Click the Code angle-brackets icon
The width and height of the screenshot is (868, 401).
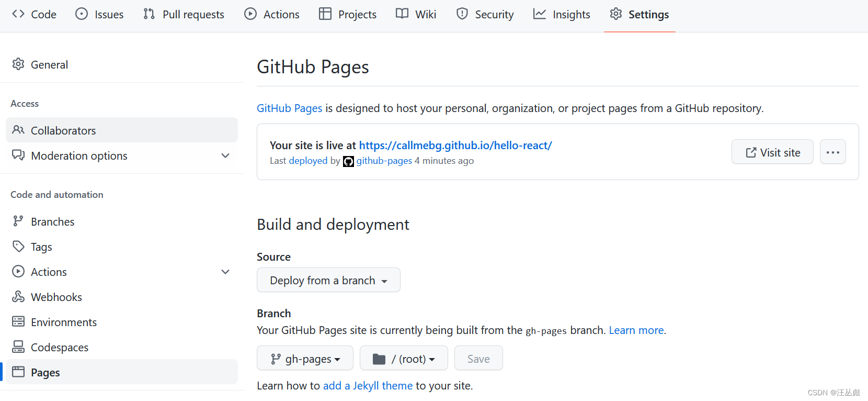[18, 14]
